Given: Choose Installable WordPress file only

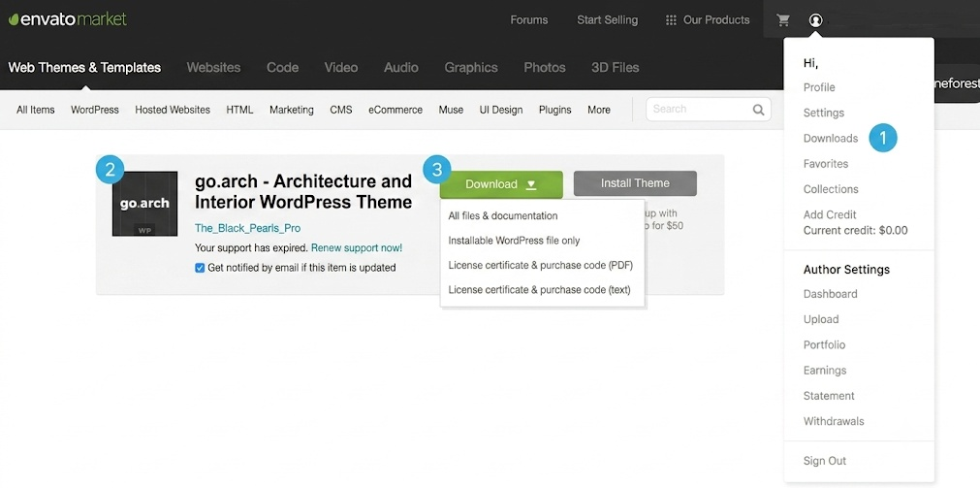Looking at the screenshot, I should 514,241.
